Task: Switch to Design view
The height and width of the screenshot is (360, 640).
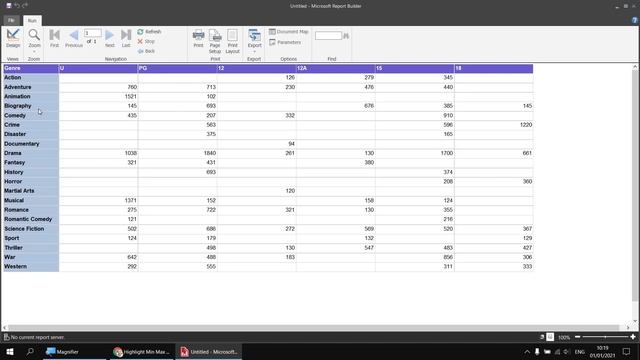Action: [x=13, y=38]
